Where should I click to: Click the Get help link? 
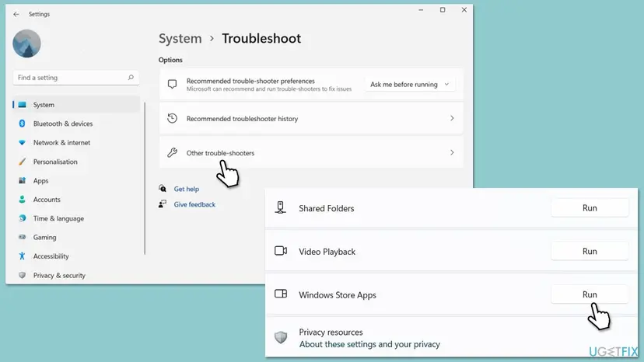[187, 189]
